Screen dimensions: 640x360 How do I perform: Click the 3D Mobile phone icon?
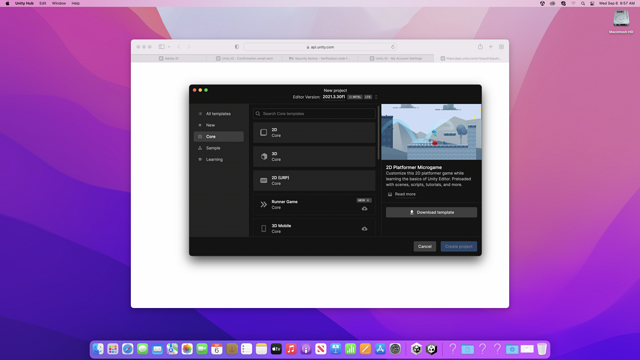click(264, 229)
